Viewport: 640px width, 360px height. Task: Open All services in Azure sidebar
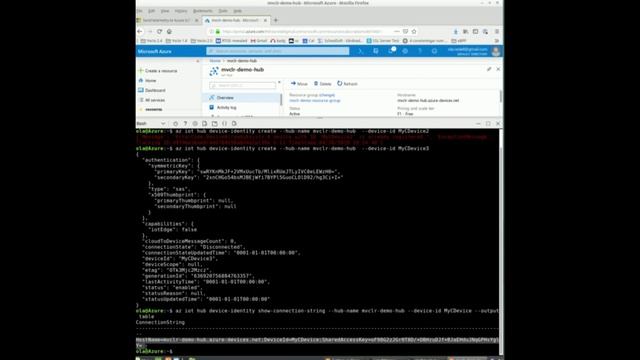tap(152, 100)
